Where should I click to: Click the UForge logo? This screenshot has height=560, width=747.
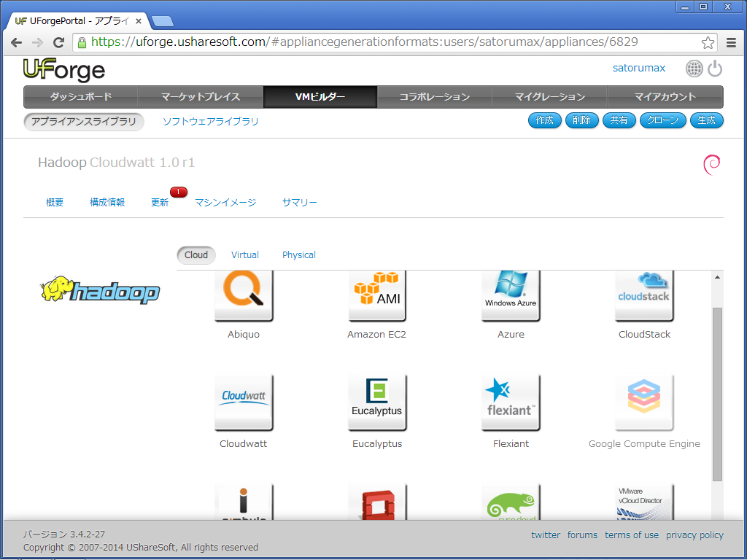click(64, 70)
